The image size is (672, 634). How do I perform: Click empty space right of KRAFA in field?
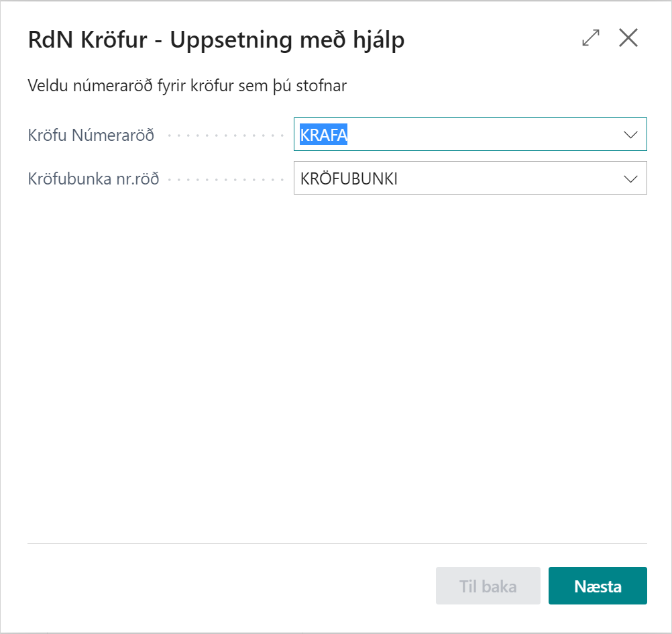tap(483, 135)
